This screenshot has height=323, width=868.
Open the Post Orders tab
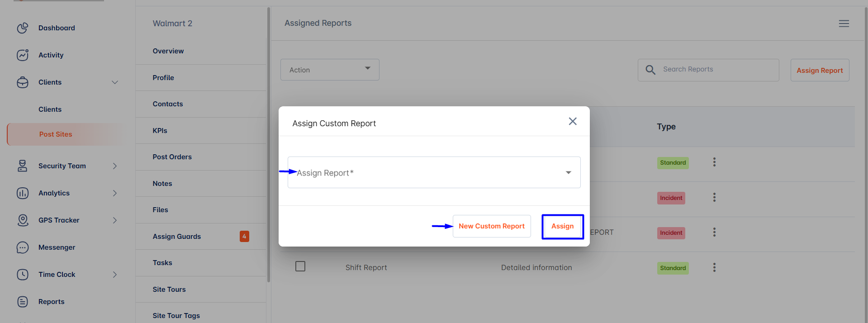(172, 157)
